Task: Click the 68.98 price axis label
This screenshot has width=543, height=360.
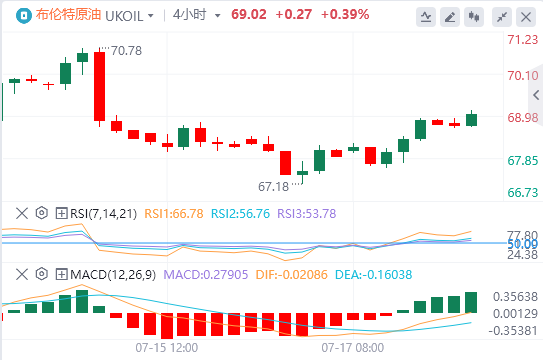Action: 523,118
